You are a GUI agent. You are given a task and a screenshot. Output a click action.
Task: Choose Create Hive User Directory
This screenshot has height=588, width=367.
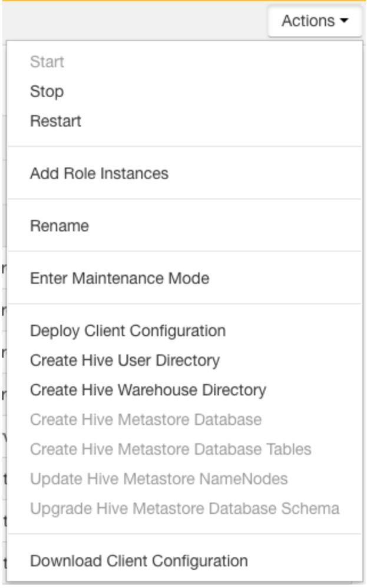[x=125, y=361]
